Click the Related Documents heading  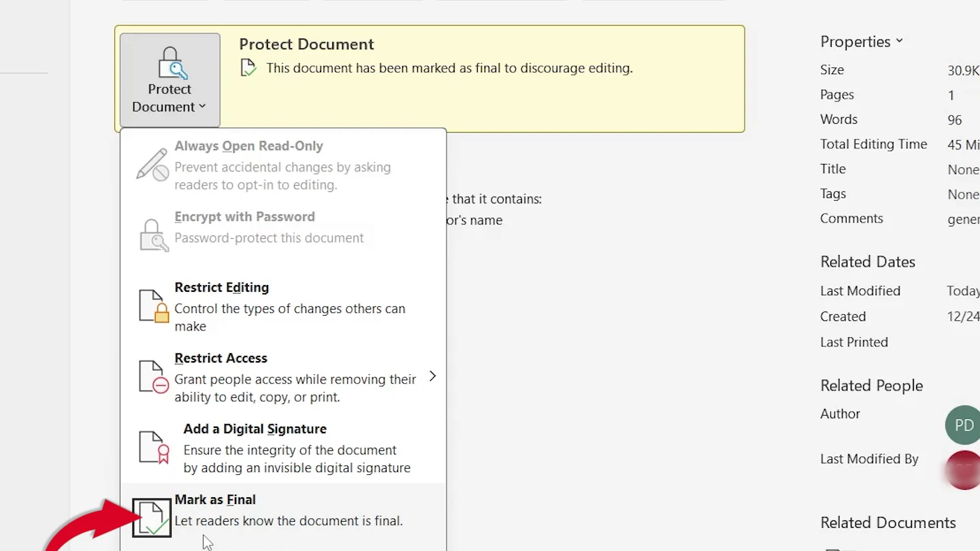(888, 522)
